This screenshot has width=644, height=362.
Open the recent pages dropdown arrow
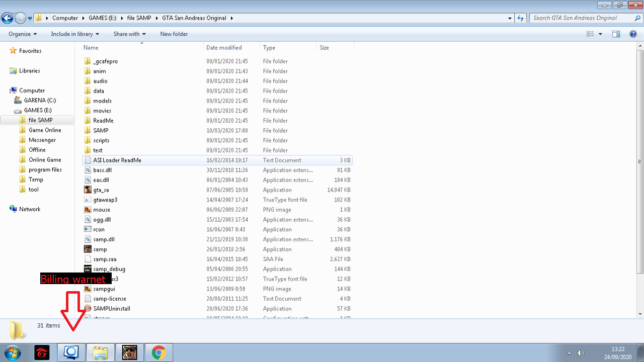tap(30, 18)
